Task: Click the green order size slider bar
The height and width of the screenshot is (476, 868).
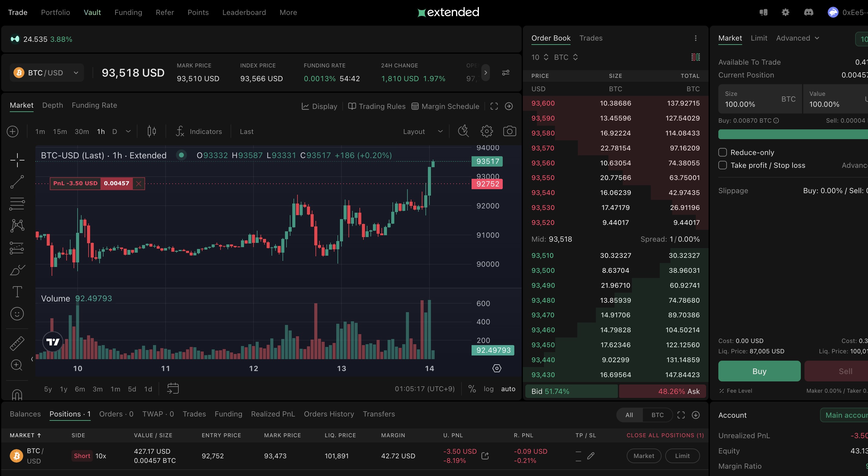Action: click(792, 134)
